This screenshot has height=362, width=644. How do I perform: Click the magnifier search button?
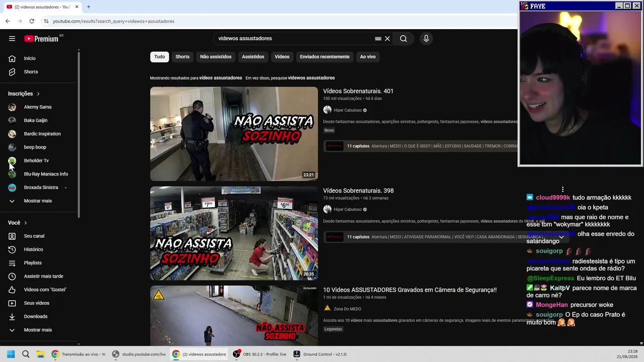click(x=404, y=39)
